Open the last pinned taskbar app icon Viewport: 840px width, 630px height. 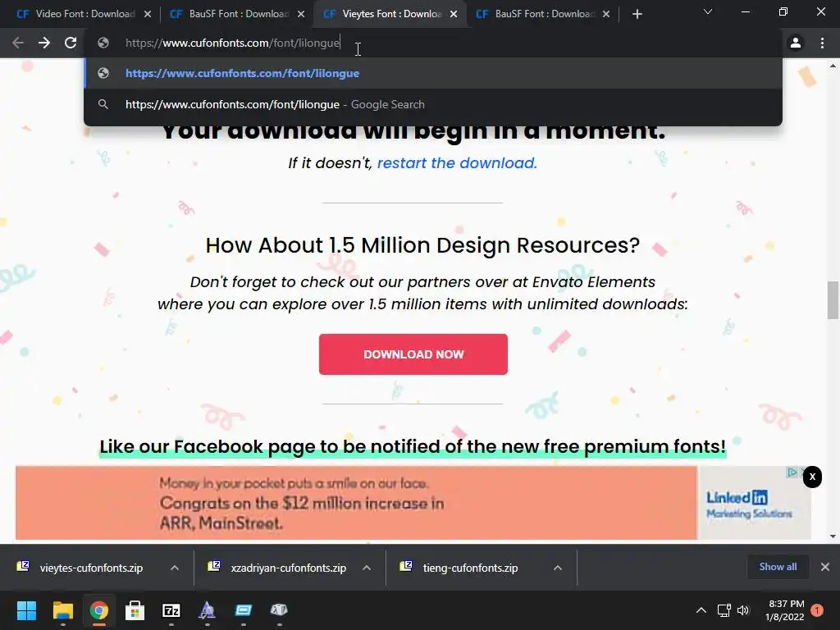279,610
